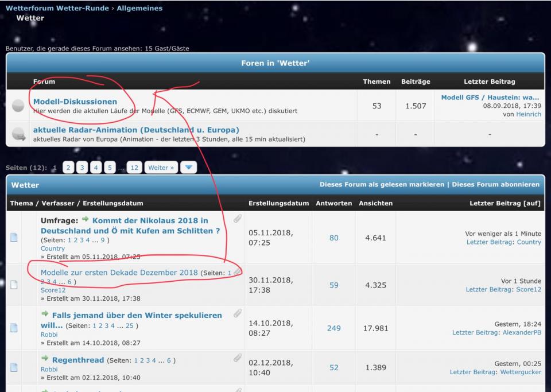Screen dimensions: 551x392
Task: Open the page jump dropdown next to Weiter
Action: point(188,168)
